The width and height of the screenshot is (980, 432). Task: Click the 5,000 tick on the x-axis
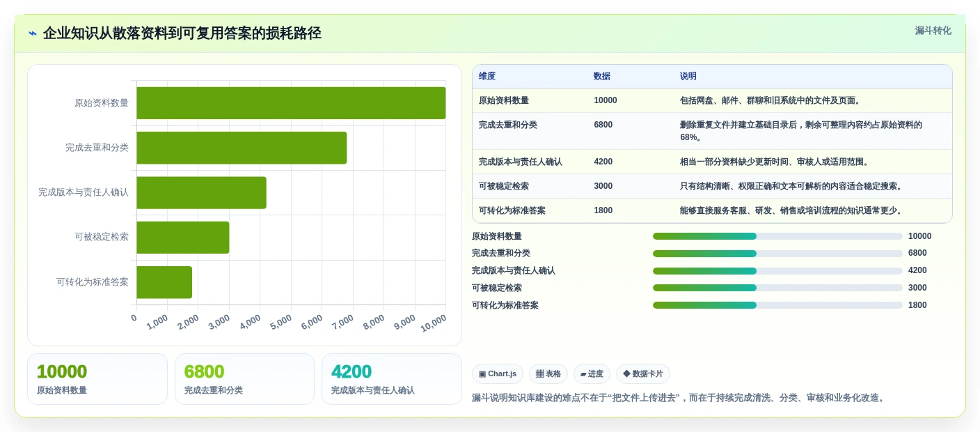[282, 322]
